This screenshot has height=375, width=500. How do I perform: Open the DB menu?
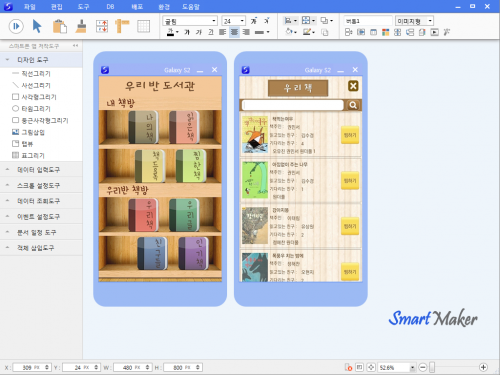pyautogui.click(x=110, y=7)
